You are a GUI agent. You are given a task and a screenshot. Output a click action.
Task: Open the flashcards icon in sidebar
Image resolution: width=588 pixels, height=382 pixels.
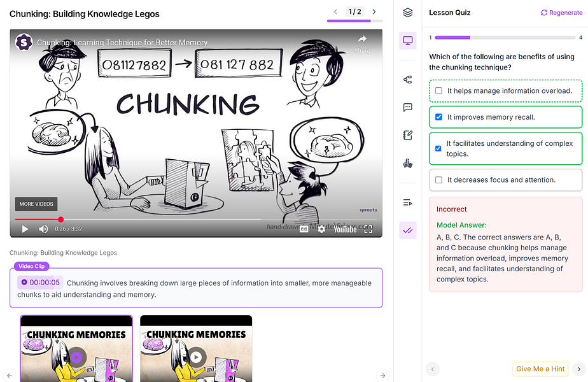click(408, 163)
